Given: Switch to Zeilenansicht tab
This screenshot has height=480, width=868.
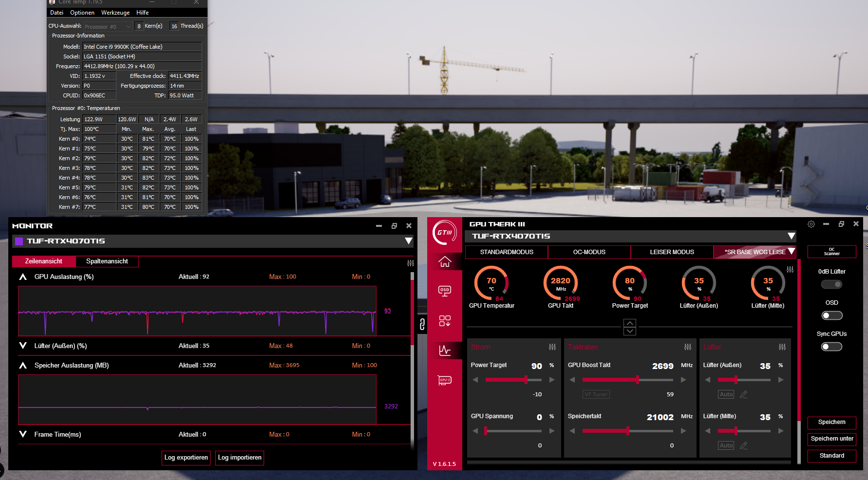Looking at the screenshot, I should click(44, 261).
